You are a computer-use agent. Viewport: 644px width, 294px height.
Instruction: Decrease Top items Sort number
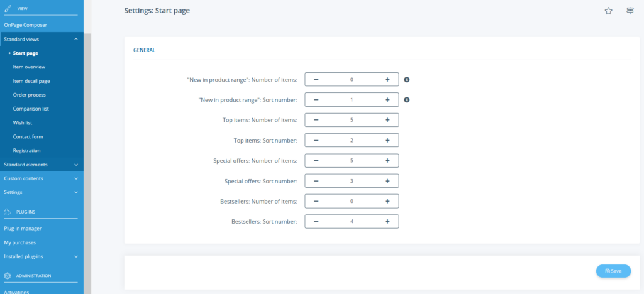(x=316, y=140)
